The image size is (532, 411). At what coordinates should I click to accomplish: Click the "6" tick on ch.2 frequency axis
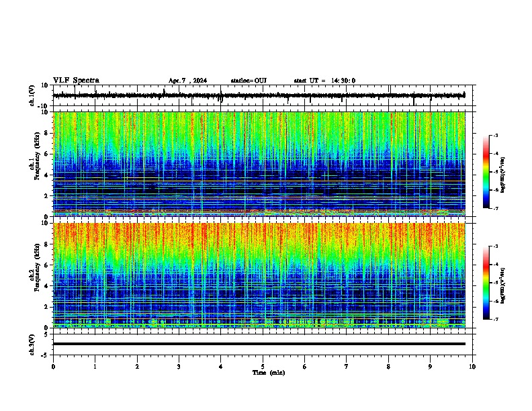pos(46,265)
